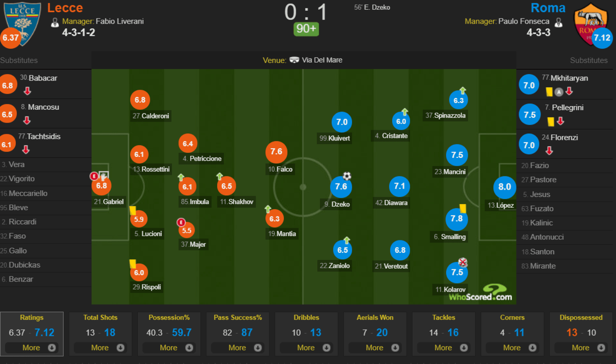Expand More under Dispossessed
Screen dimensions: 616x364
pos(581,348)
